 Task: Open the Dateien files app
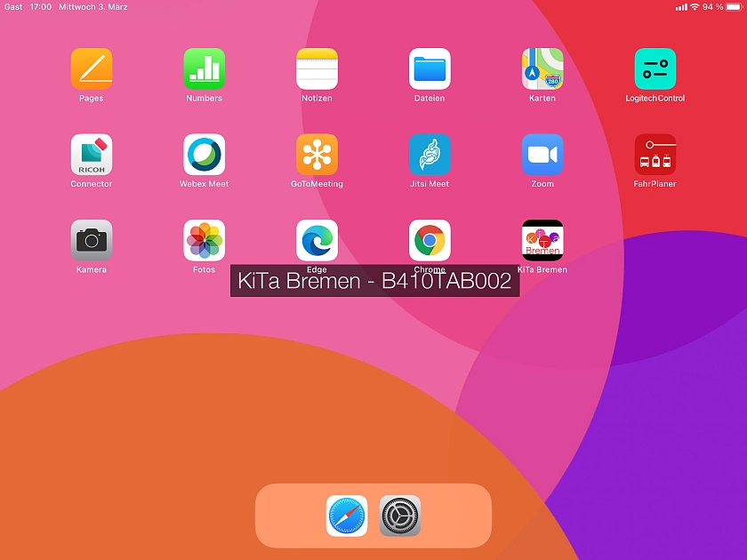click(430, 69)
